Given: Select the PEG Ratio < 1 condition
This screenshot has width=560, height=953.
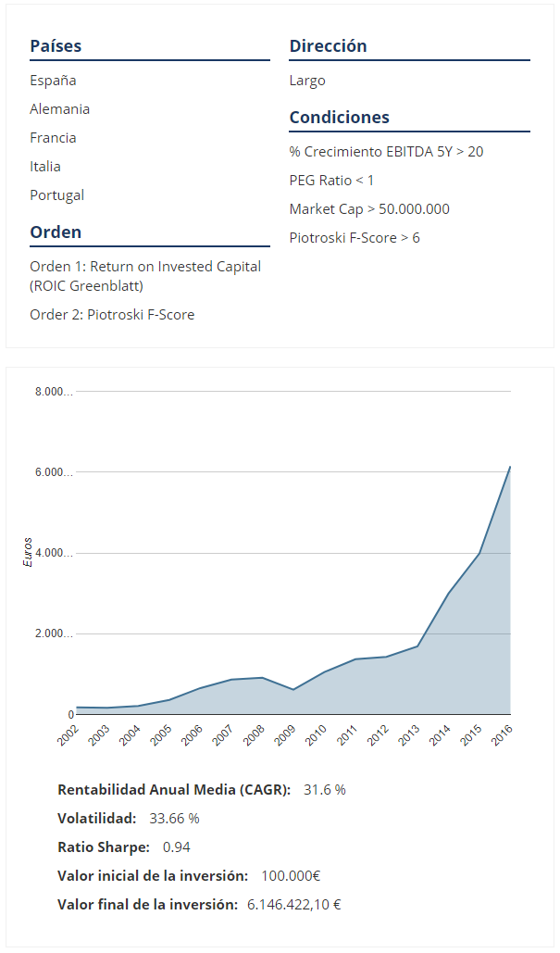Looking at the screenshot, I should tap(331, 181).
